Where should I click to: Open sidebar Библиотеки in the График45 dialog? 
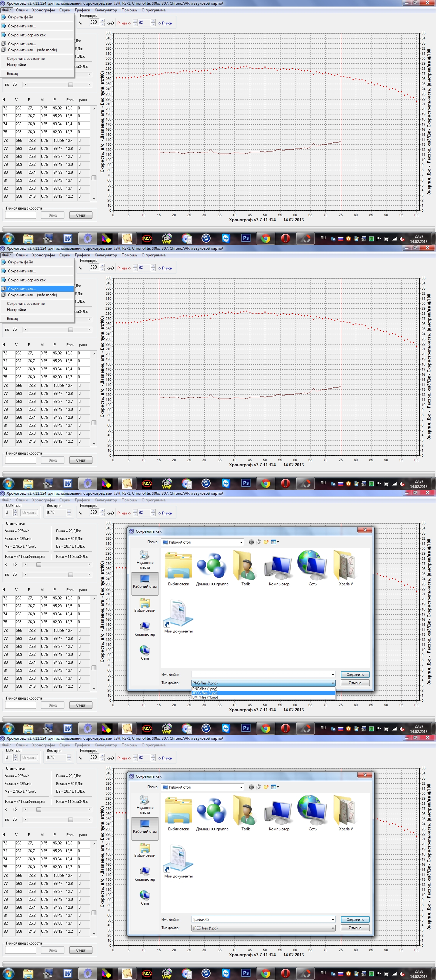point(145,850)
